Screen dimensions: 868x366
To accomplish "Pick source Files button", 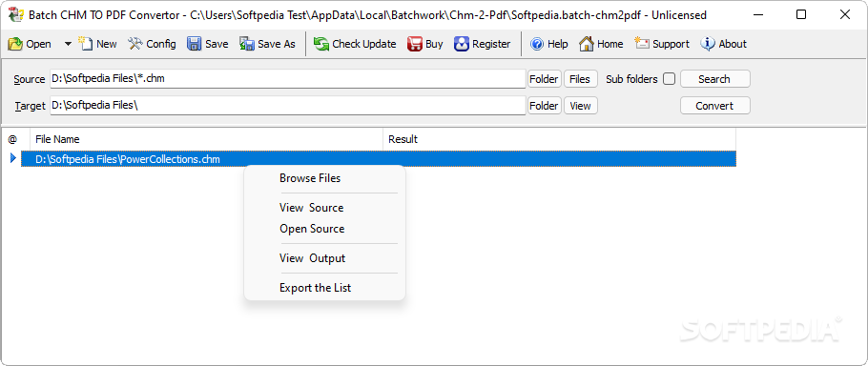I will click(x=580, y=79).
